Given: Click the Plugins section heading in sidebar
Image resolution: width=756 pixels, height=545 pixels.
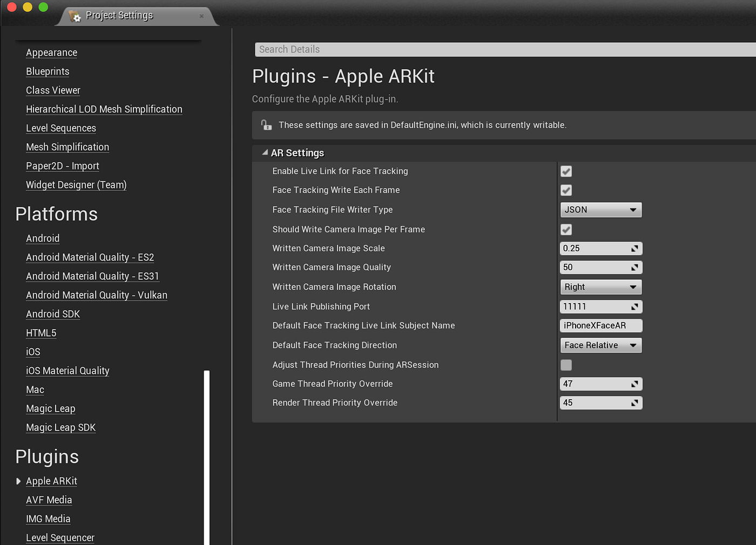Looking at the screenshot, I should click(47, 457).
